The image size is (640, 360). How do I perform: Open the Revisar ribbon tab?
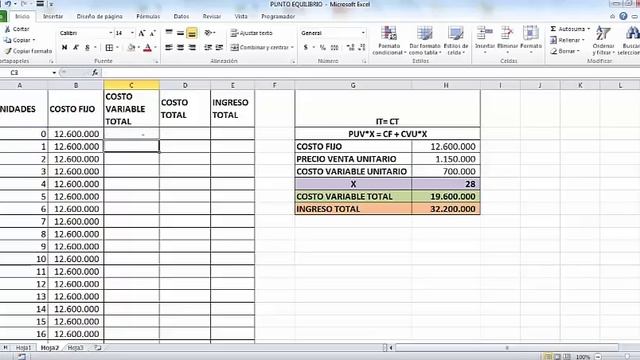(x=211, y=16)
